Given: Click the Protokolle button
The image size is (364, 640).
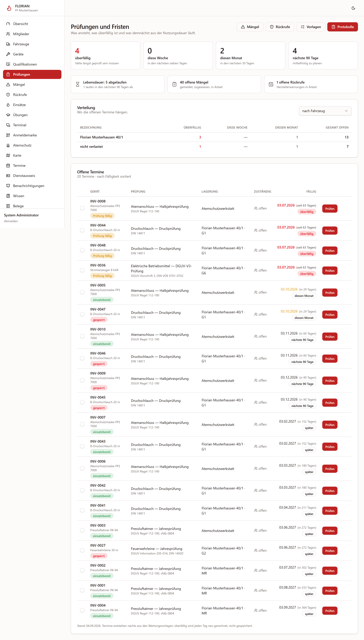Looking at the screenshot, I should pos(342,27).
